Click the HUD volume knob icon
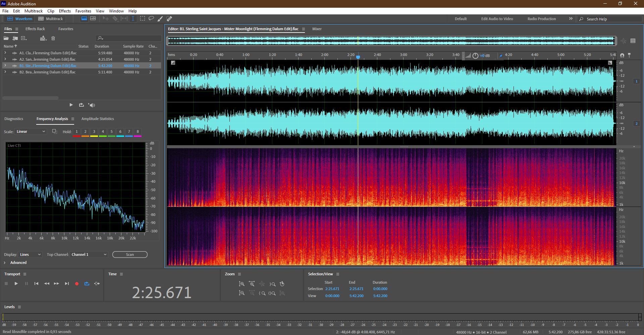The width and height of the screenshot is (644, 335). pos(475,56)
